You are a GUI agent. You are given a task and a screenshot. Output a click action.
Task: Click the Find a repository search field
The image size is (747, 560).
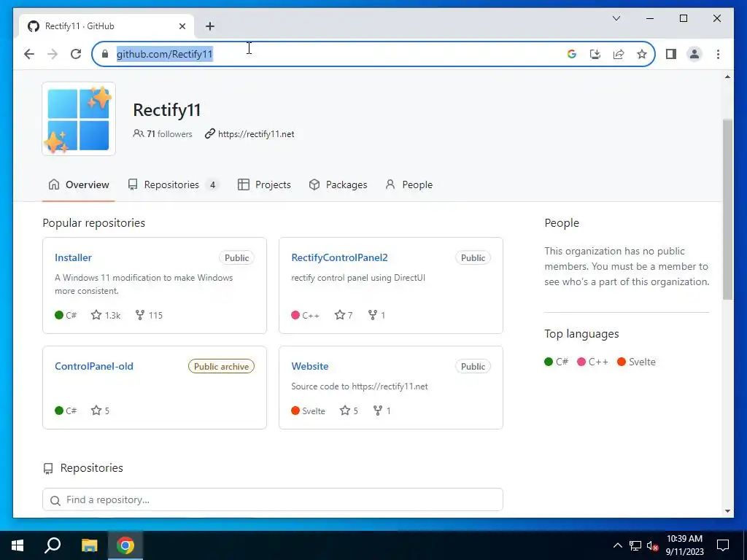click(x=273, y=499)
